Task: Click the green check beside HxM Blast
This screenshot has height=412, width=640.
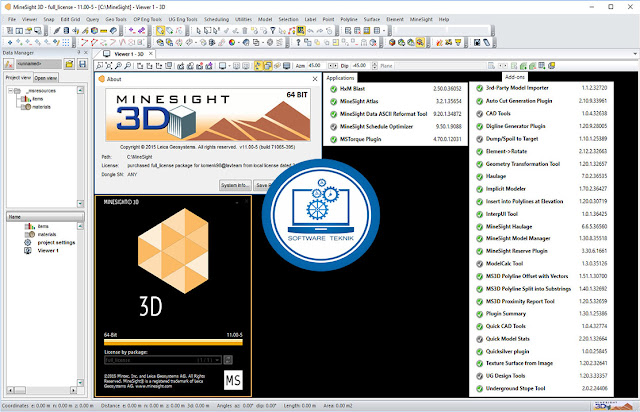Action: click(x=333, y=89)
